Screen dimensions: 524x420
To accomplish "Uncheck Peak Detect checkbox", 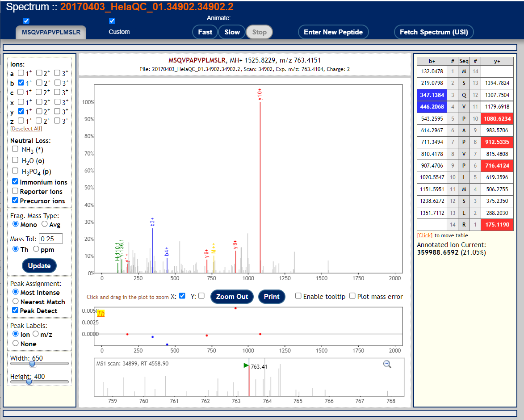I will point(15,310).
